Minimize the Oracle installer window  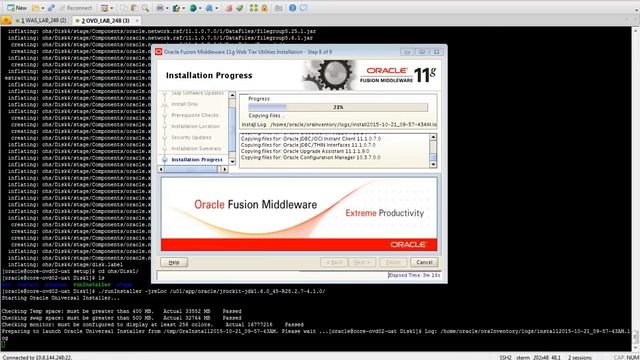pos(407,52)
